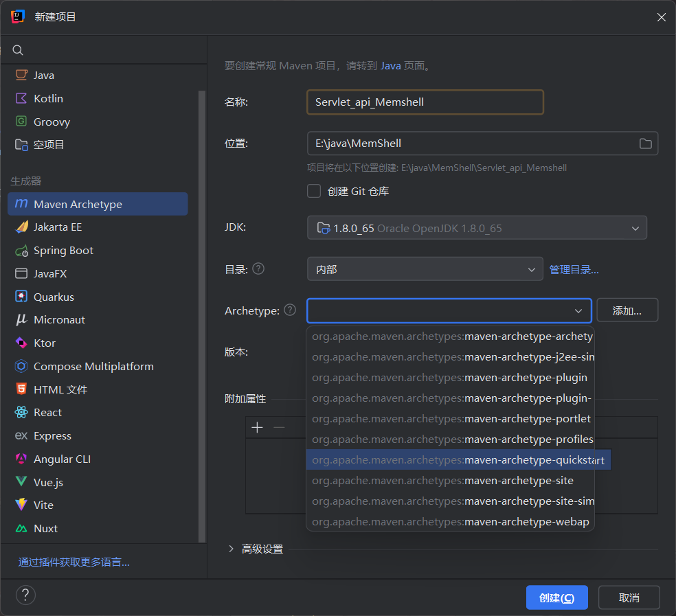Select the Quarkus generator icon
Viewport: 676px width, 616px height.
pos(21,297)
